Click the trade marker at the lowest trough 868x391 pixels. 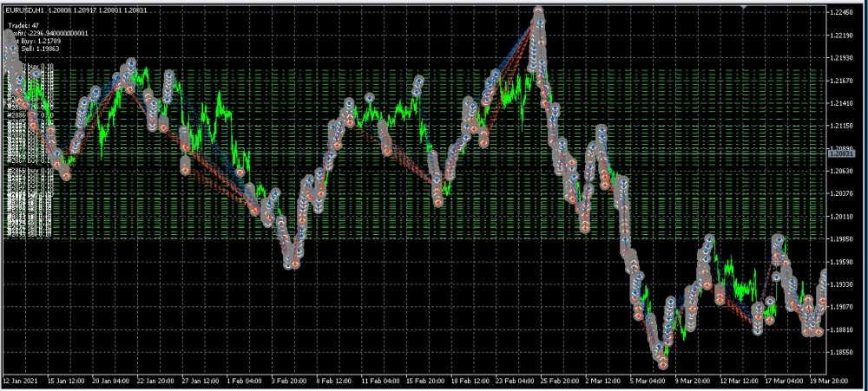click(663, 364)
